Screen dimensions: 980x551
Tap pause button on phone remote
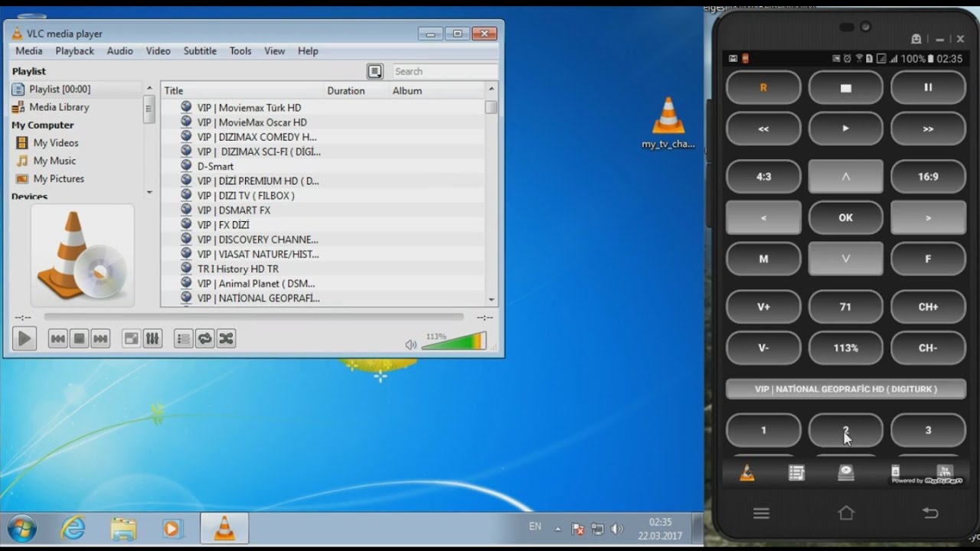(928, 87)
